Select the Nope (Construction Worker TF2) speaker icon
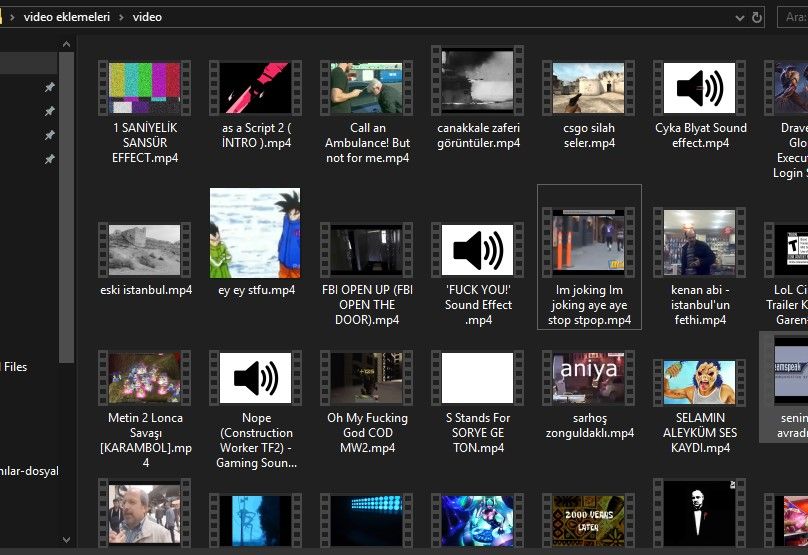 pyautogui.click(x=256, y=378)
